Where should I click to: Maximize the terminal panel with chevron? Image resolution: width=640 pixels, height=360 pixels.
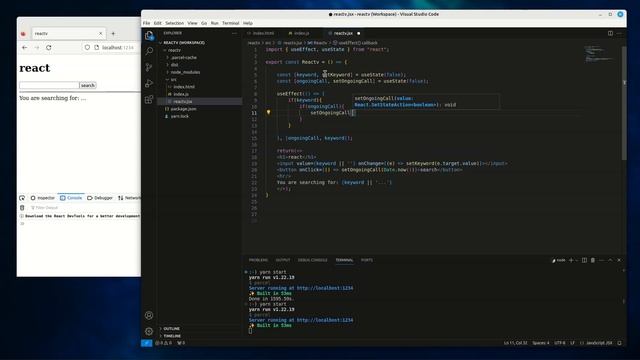(x=610, y=260)
